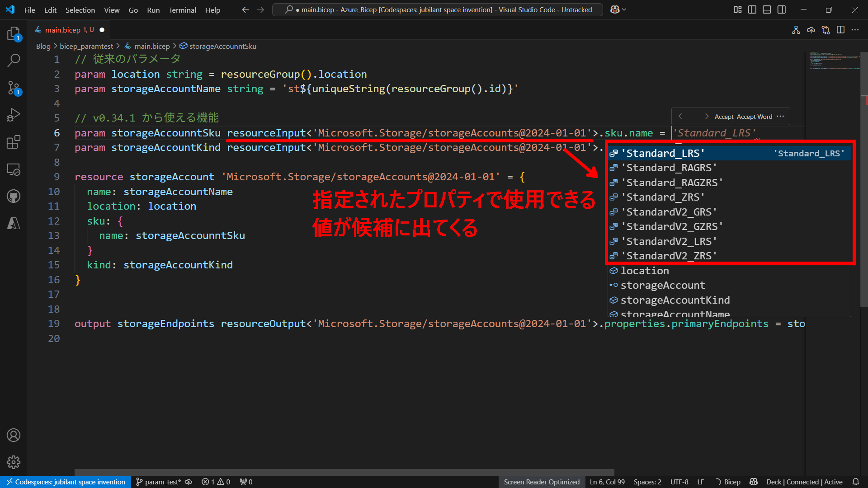Click Ln 6, Col 99 in status bar
The image size is (868, 488).
(607, 482)
